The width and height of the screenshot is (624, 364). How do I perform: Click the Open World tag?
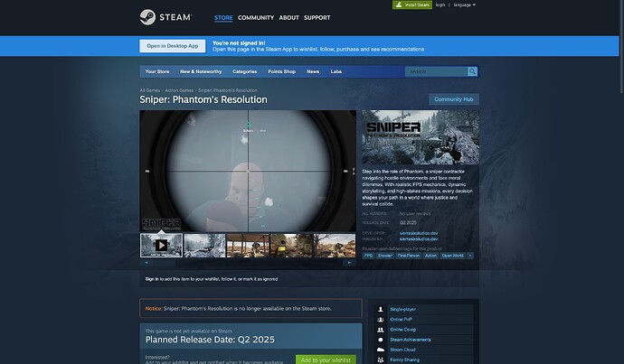pos(452,256)
